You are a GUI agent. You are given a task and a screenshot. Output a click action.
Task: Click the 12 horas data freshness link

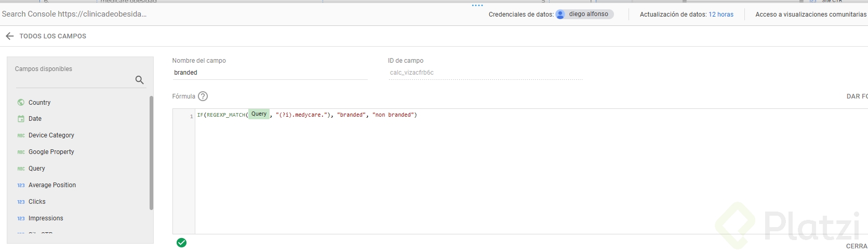(721, 15)
